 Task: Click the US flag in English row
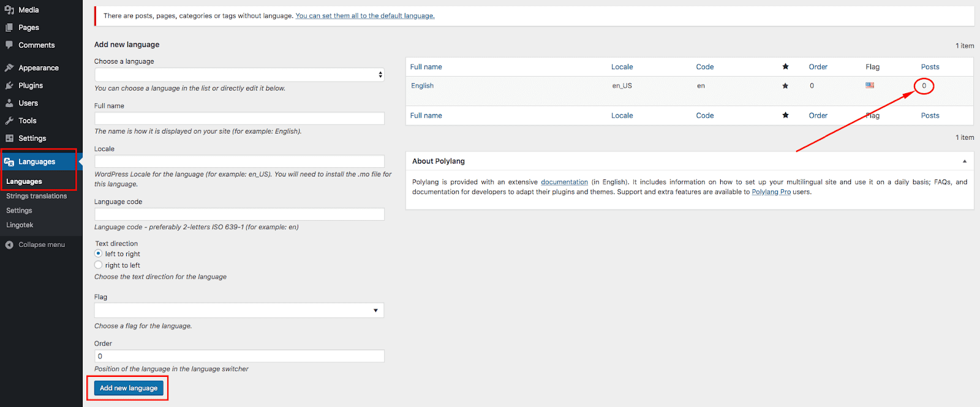(x=870, y=85)
